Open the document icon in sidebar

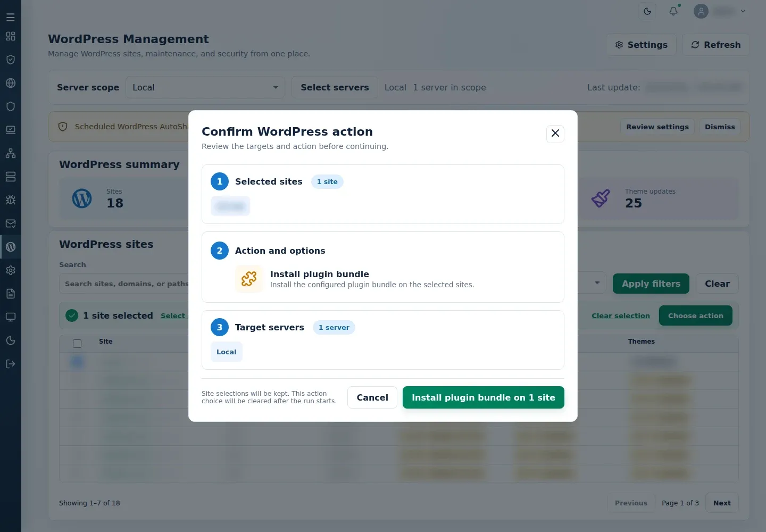[11, 294]
